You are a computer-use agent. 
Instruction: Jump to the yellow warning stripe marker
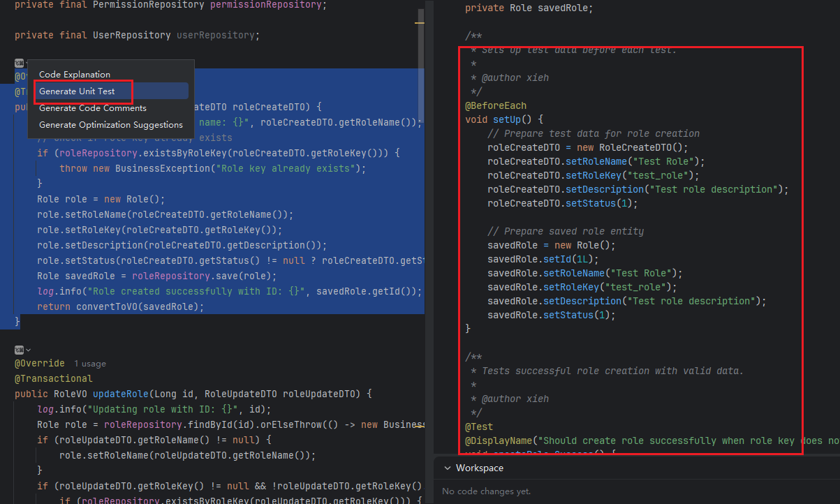tap(420, 23)
